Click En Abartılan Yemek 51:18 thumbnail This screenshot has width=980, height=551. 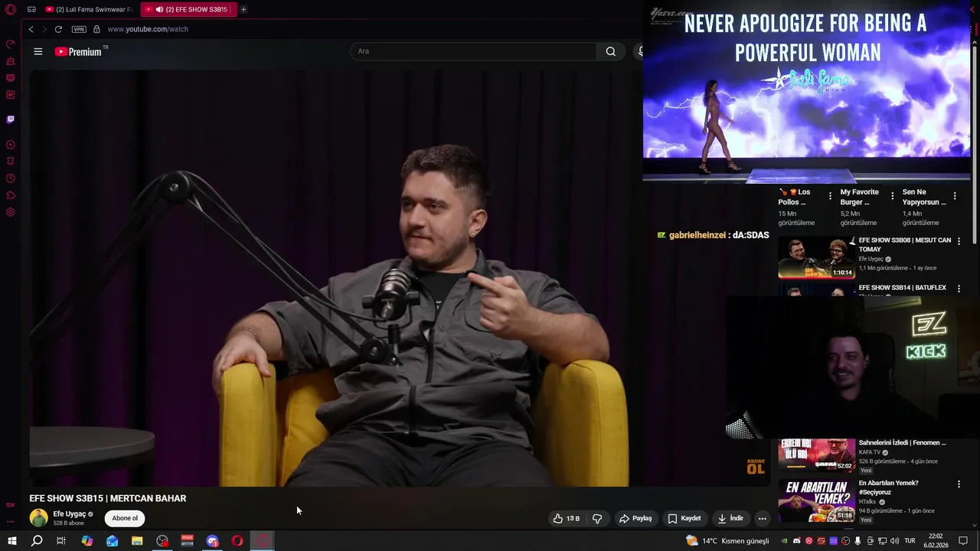(817, 500)
